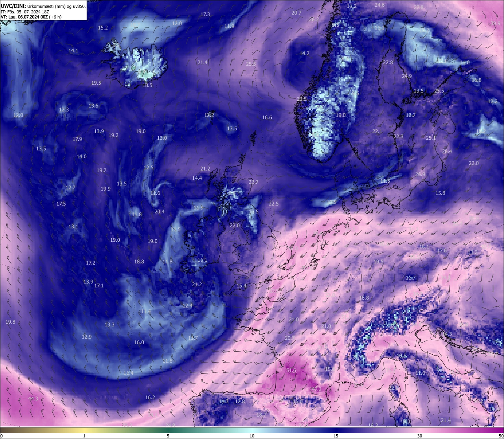Click the map value 16.2
Image resolution: width=504 pixels, height=439 pixels.
pos(150,398)
